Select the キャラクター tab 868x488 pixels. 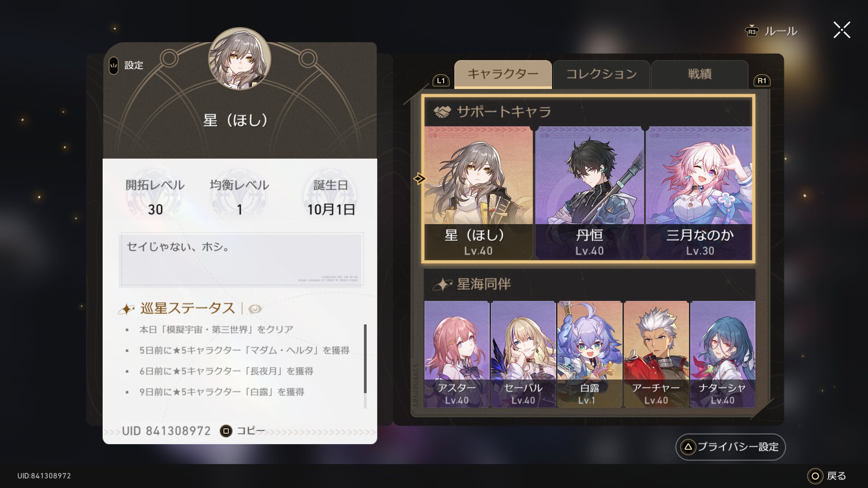click(x=503, y=74)
